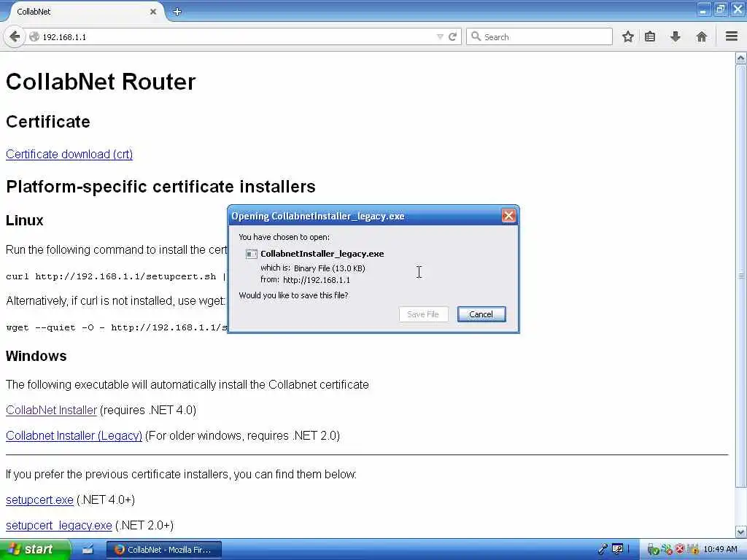Go back with the browser back arrow
Image resolution: width=747 pixels, height=560 pixels.
[15, 36]
